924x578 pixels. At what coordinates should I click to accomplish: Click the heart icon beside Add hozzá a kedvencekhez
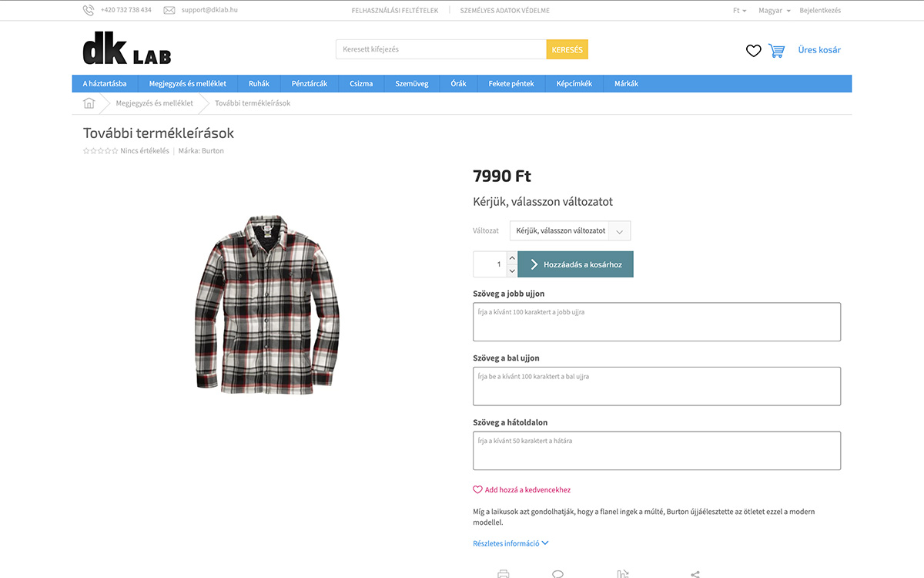point(477,490)
